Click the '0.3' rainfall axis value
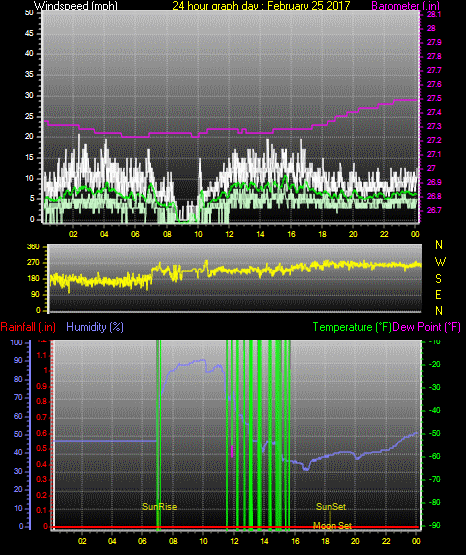Image resolution: width=466 pixels, height=555 pixels. pos(42,479)
